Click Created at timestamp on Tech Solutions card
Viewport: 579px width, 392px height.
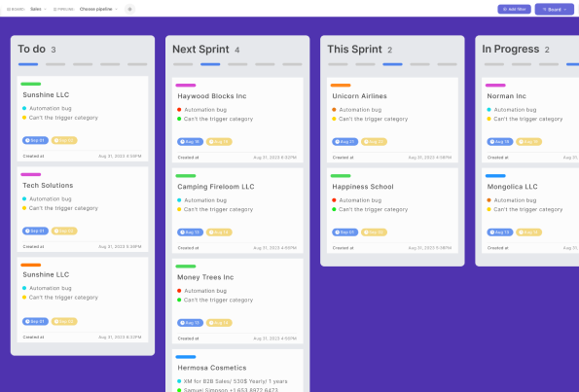[x=120, y=246]
